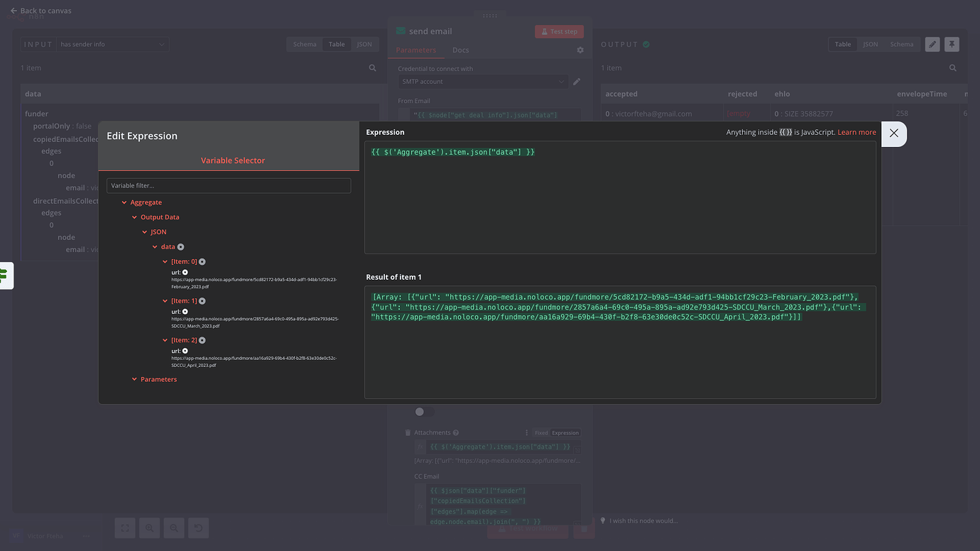Image resolution: width=980 pixels, height=551 pixels.
Task: Collapse the Output Data node
Action: click(x=135, y=217)
